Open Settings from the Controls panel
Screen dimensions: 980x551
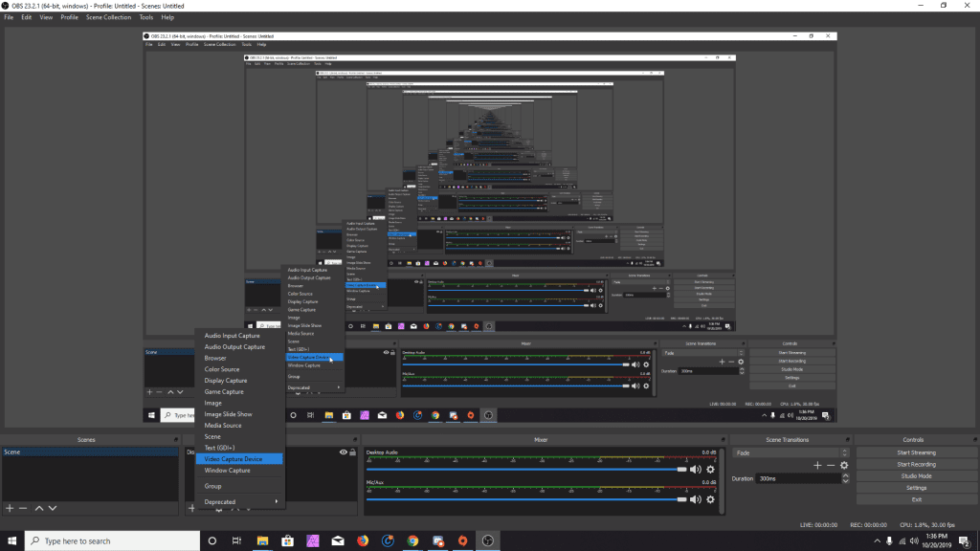(x=916, y=488)
